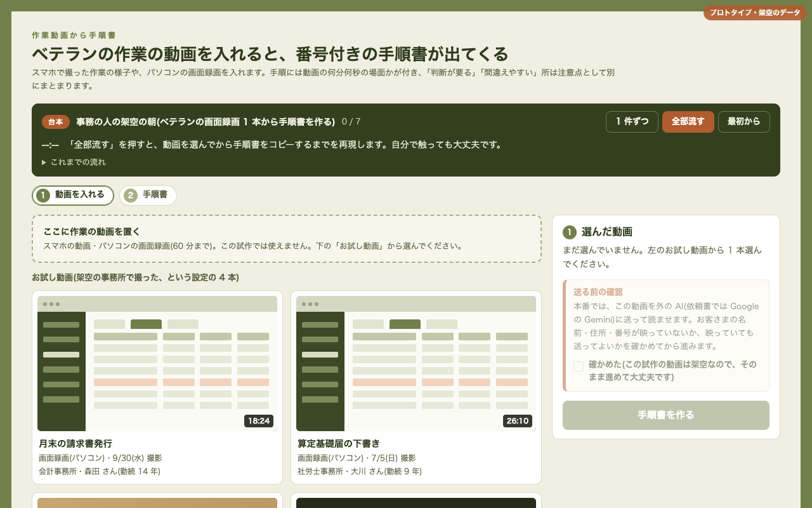Click the 社労士事務所・大川 さん text line

[x=360, y=471]
